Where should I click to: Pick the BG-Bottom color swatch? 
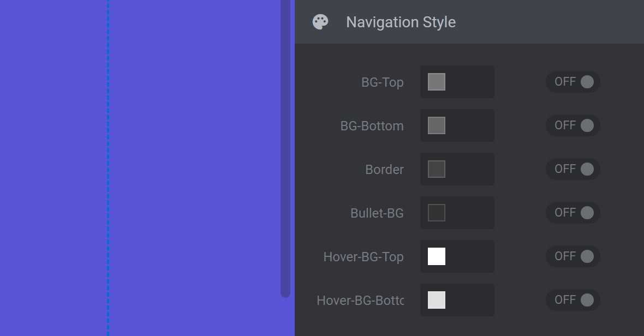[437, 125]
